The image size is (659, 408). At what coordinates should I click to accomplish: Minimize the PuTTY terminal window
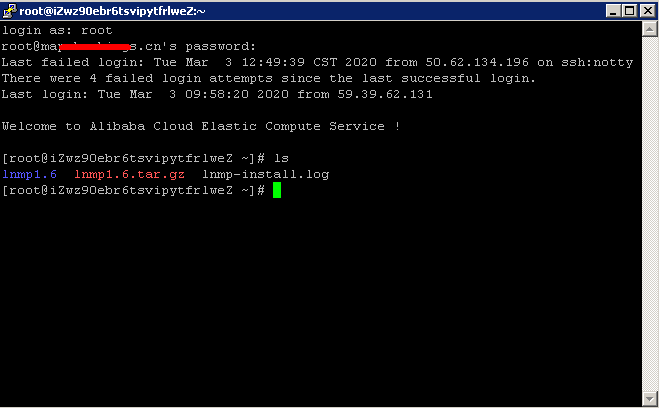click(x=613, y=11)
